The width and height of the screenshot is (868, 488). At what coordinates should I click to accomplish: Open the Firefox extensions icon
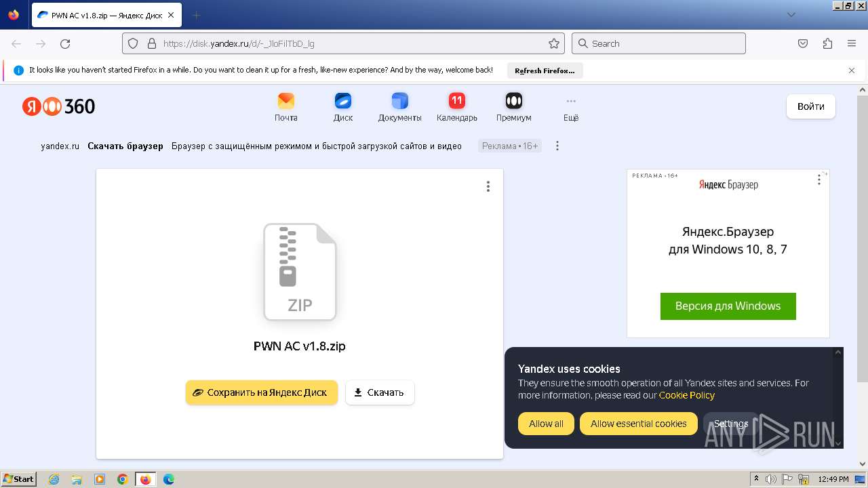click(x=827, y=43)
